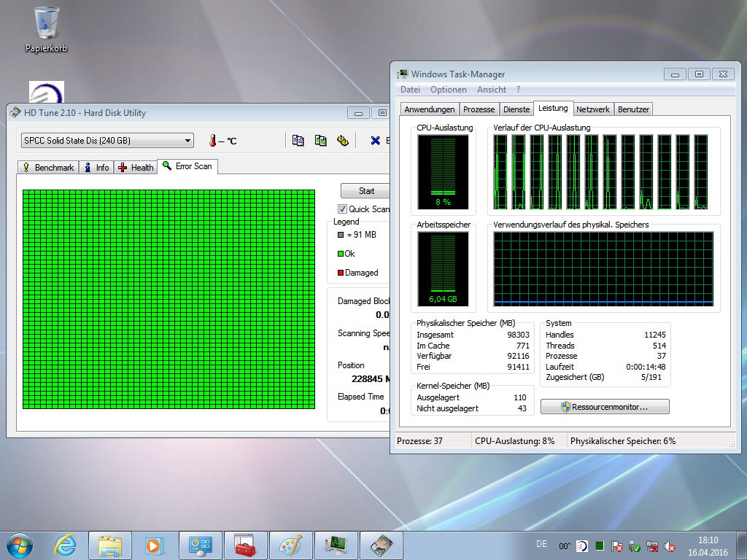This screenshot has height=560, width=747.
Task: Click the 00° temperature tray icon
Action: click(x=565, y=546)
